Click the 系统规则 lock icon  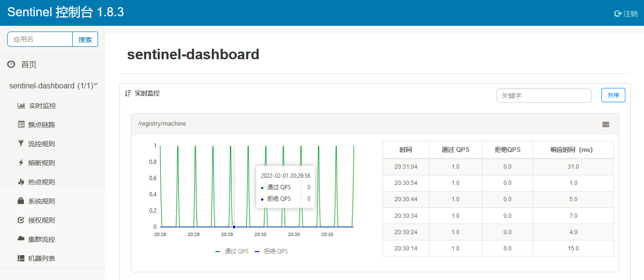tap(21, 201)
